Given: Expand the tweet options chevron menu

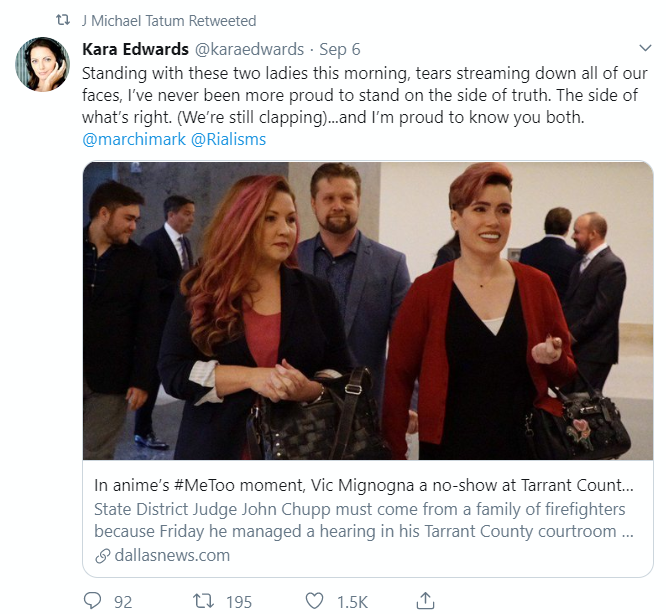Looking at the screenshot, I should 645,48.
